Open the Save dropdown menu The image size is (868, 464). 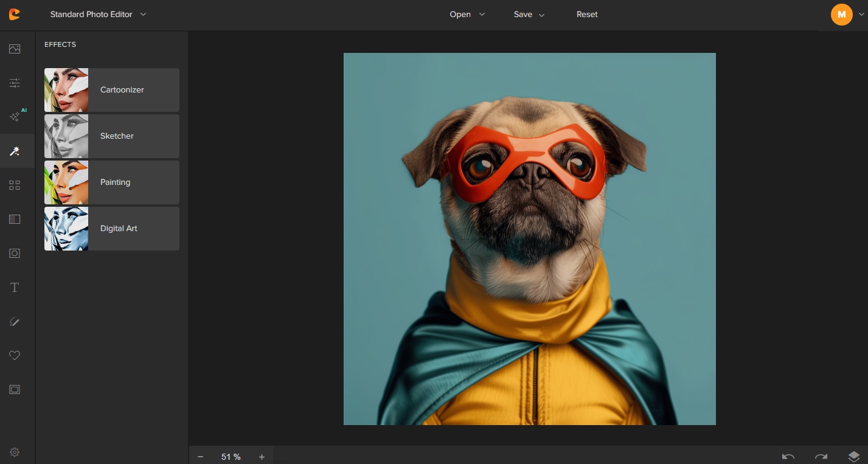pyautogui.click(x=529, y=15)
